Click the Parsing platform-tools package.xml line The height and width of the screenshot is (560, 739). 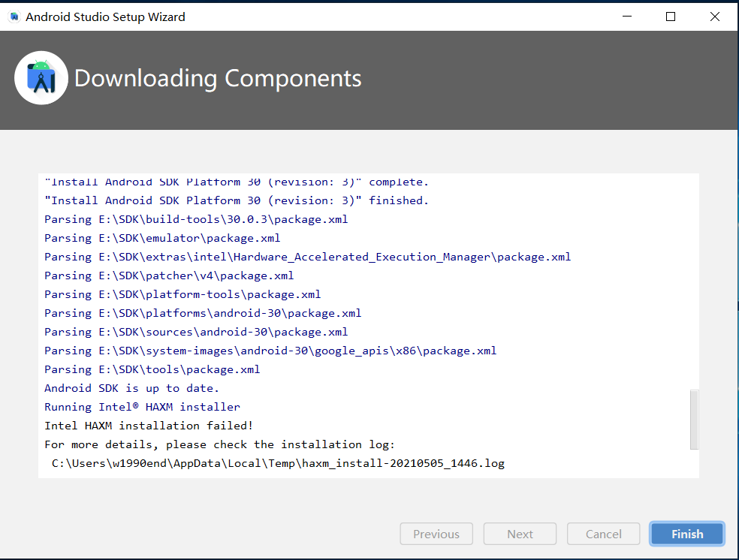(182, 294)
